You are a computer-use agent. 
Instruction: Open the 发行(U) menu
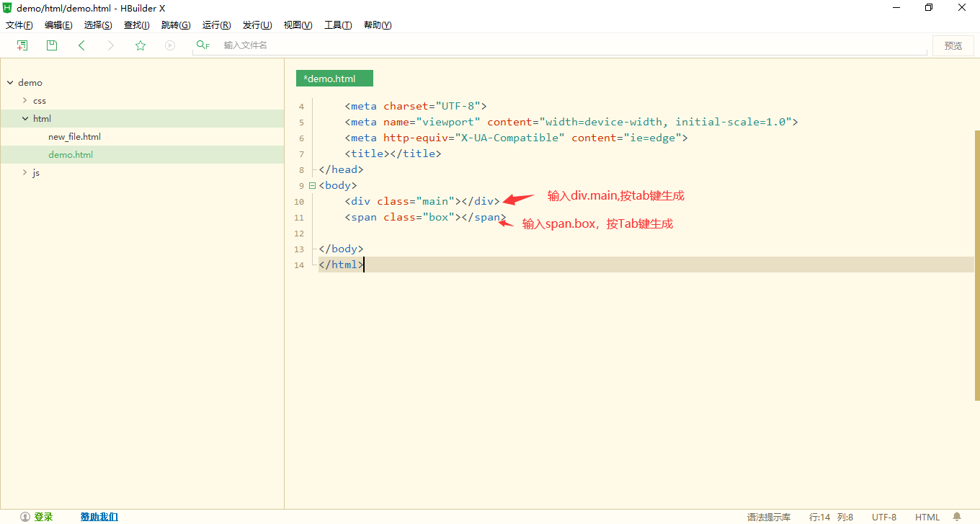point(257,25)
